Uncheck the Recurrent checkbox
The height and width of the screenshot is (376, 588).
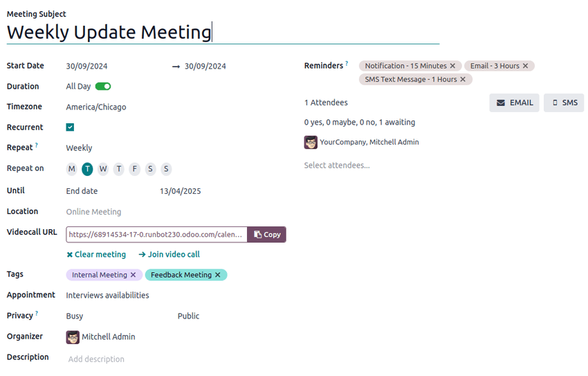point(70,127)
